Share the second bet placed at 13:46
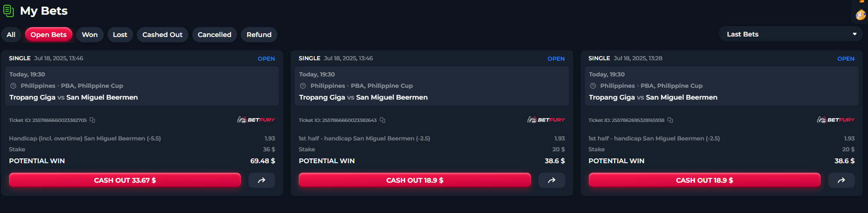The image size is (868, 213). tap(552, 180)
